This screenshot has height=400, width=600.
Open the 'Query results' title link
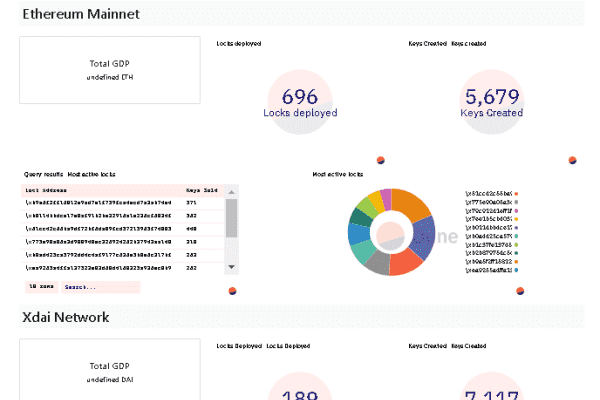click(x=43, y=175)
